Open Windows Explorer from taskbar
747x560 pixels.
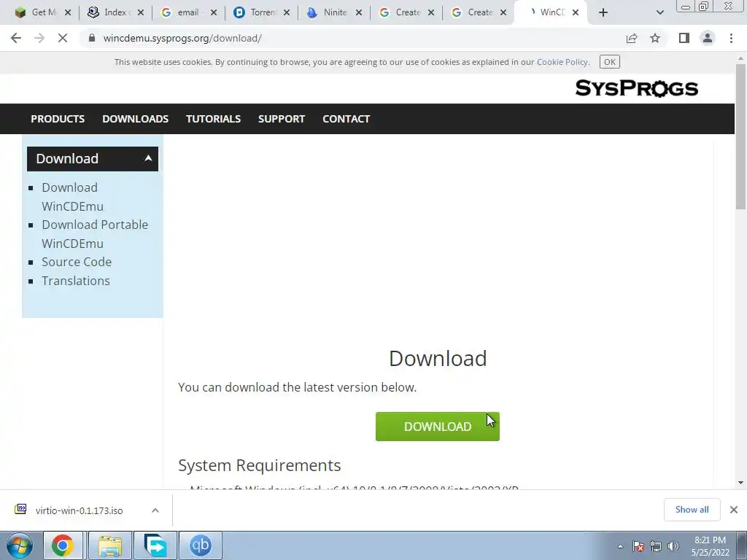pyautogui.click(x=110, y=545)
